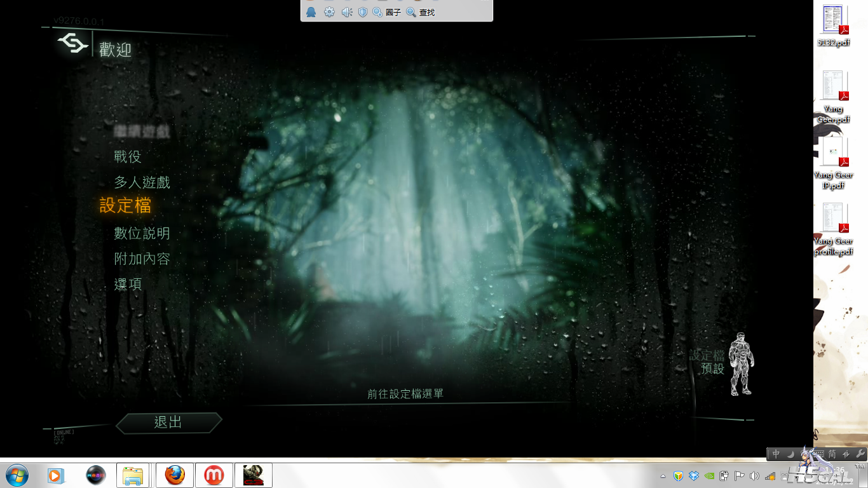Show hidden system tray icons
The height and width of the screenshot is (488, 868).
click(663, 476)
